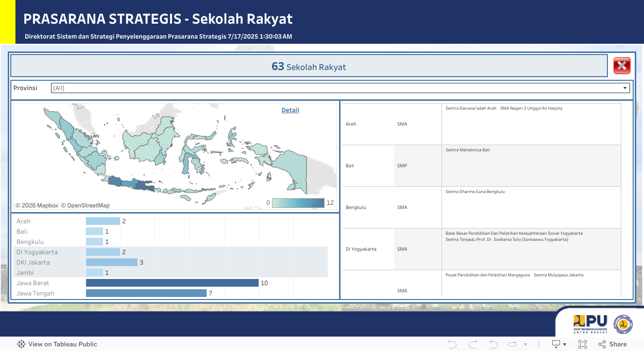Click the PU logo at bottom right
The width and height of the screenshot is (644, 351).
pos(590,324)
